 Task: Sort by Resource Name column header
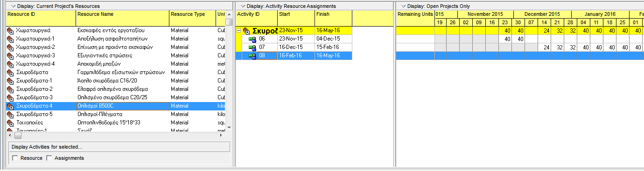(123, 18)
